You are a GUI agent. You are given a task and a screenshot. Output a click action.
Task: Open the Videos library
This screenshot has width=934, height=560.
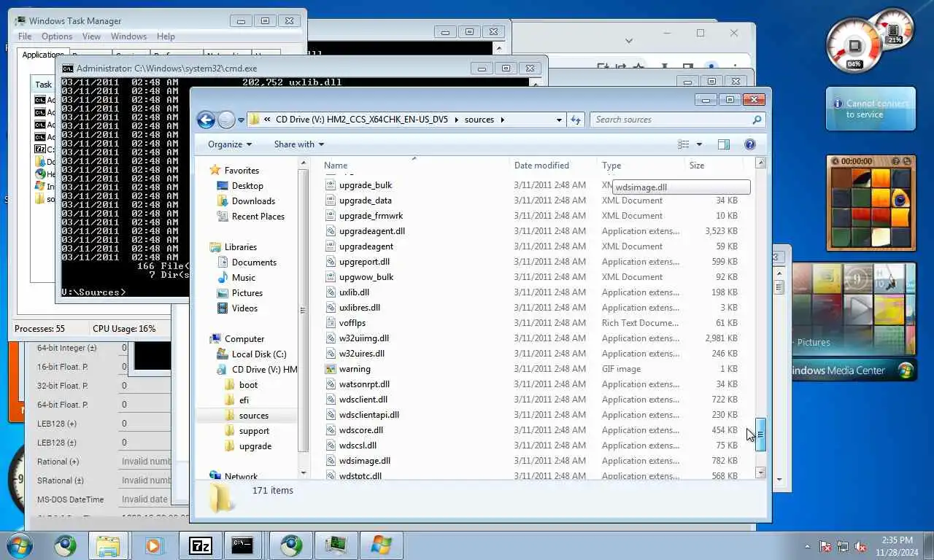tap(244, 308)
